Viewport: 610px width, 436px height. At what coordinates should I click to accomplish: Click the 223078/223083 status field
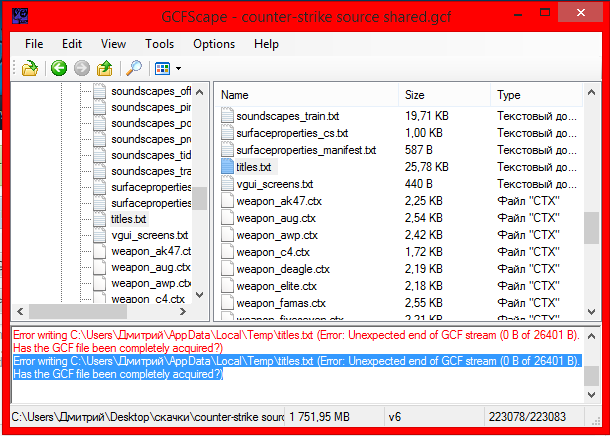tap(534, 417)
